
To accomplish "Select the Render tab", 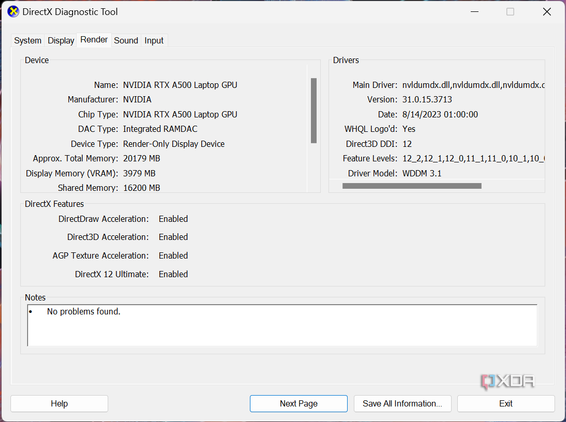I will click(x=94, y=40).
